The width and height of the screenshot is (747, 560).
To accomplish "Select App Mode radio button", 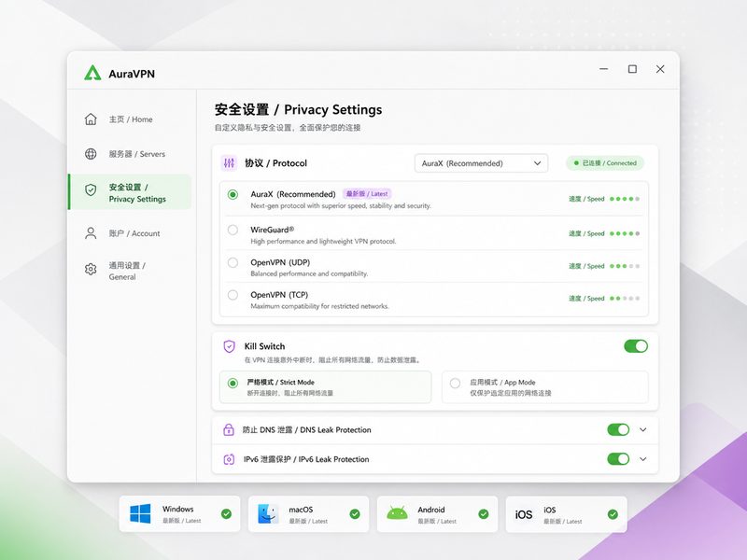I will pos(455,383).
